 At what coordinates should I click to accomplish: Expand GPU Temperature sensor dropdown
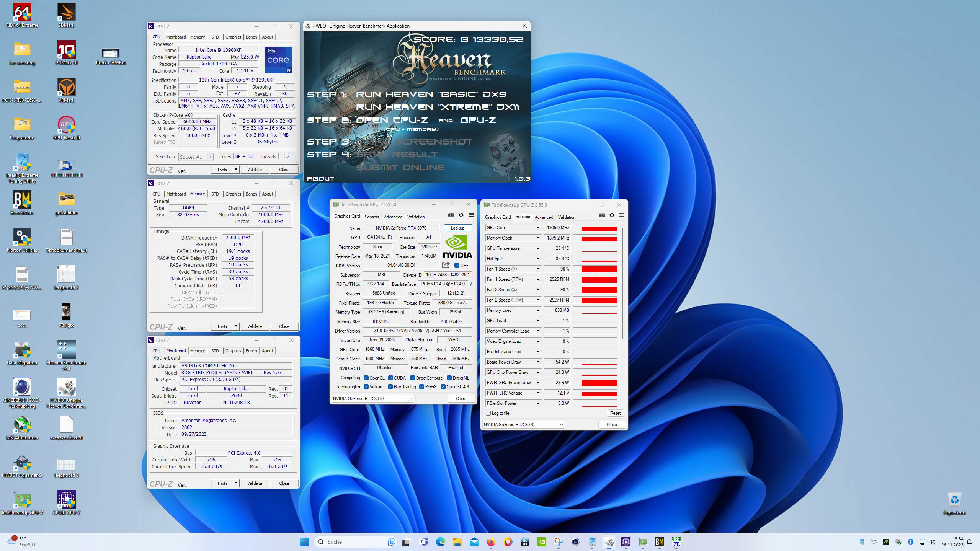(x=537, y=248)
